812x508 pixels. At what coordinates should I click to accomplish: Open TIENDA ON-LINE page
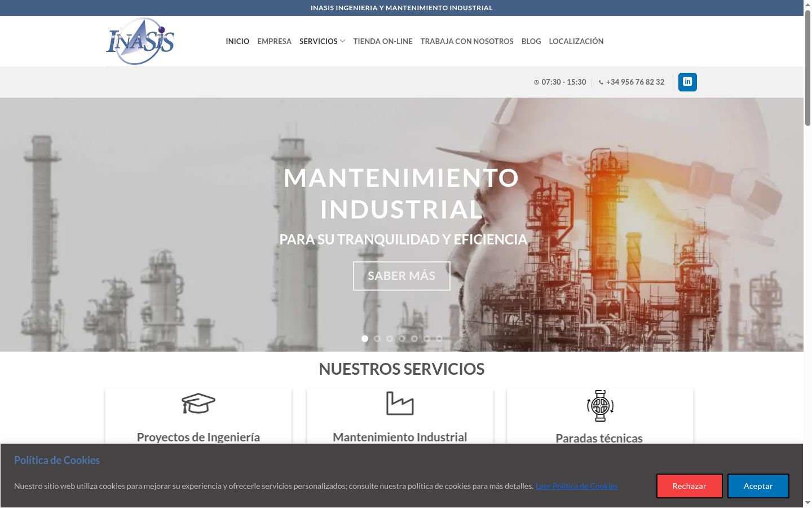coord(383,41)
